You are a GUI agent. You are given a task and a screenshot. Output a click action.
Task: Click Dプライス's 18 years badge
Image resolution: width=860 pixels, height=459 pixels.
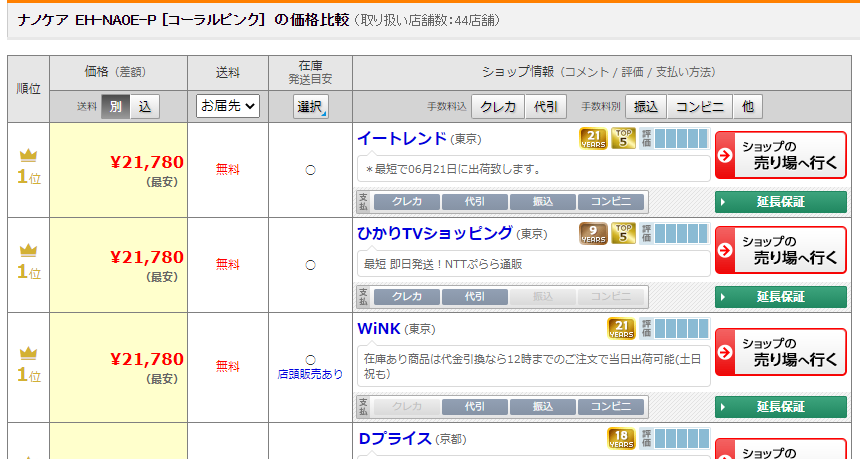(621, 438)
